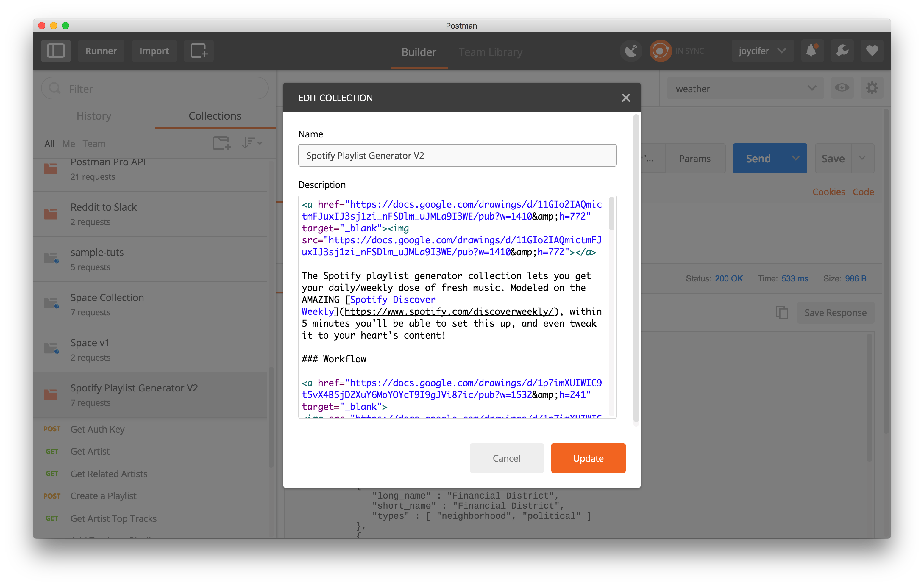This screenshot has height=586, width=924.
Task: Select the All collections filter
Action: [x=49, y=144]
